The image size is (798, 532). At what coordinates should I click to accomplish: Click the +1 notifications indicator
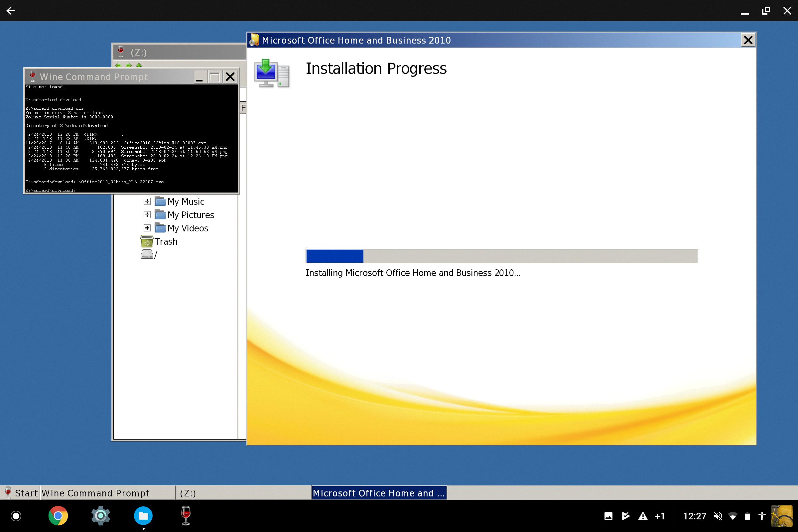[660, 516]
